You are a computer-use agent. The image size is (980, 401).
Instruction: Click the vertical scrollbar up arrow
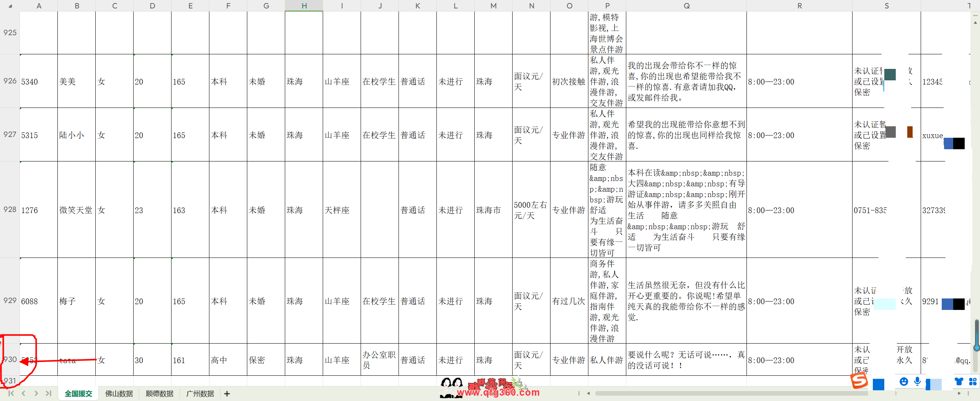[975, 23]
